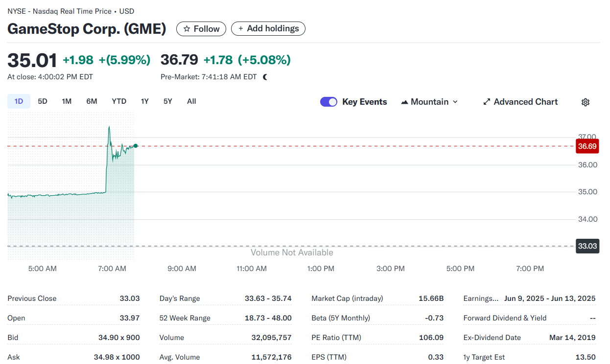Click the Volume Not Available text
The width and height of the screenshot is (610, 364).
(x=292, y=252)
